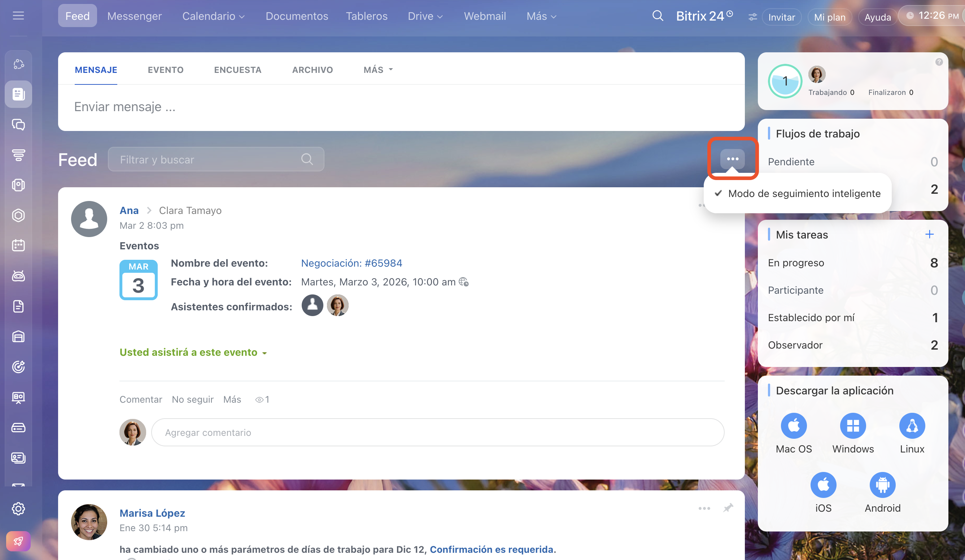
Task: Open Messenger from top menu
Action: click(x=134, y=16)
